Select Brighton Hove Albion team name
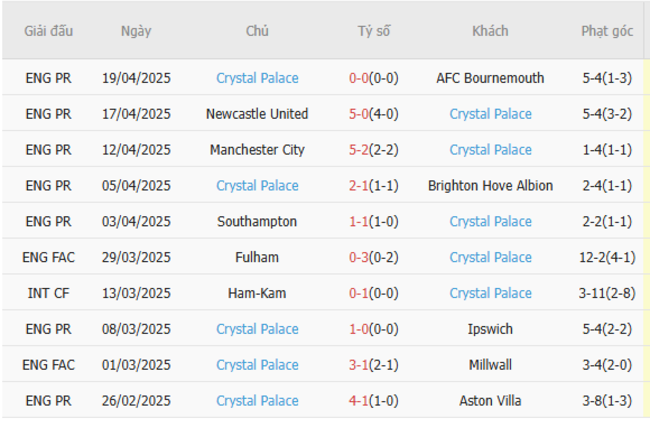This screenshot has height=428, width=650. coord(490,186)
